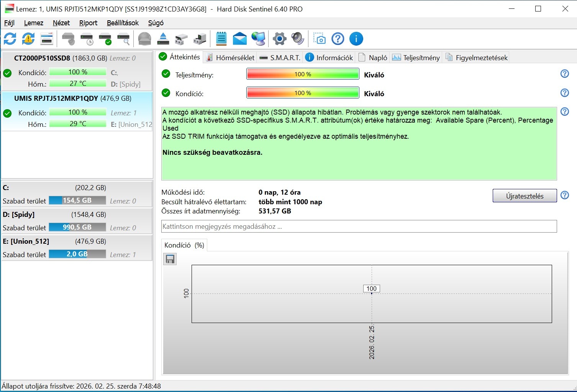Click the D: [Spidy] free space bar
Viewport: 577px width, 392px height.
coord(77,227)
